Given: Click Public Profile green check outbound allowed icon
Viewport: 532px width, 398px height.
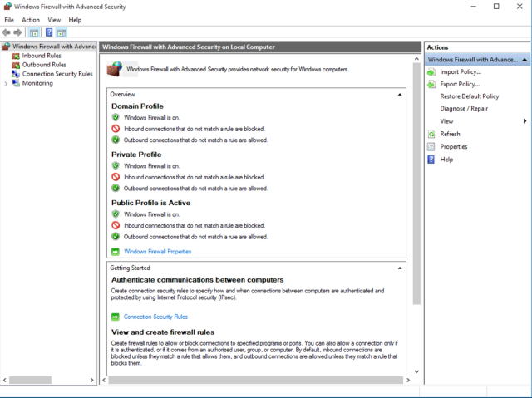Looking at the screenshot, I should (116, 236).
